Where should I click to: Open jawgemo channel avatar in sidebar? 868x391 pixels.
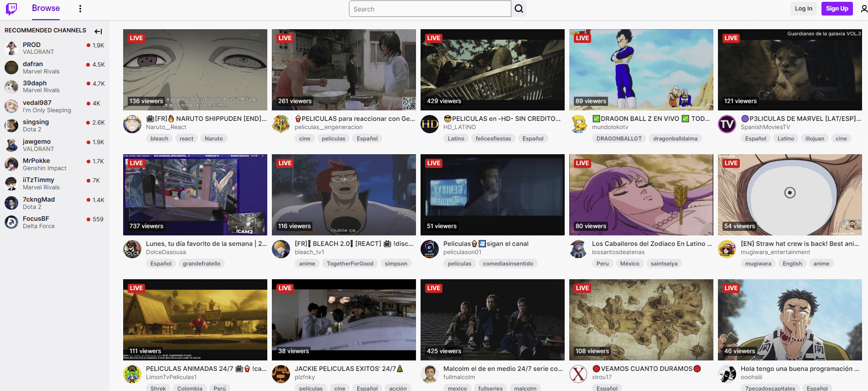pos(11,145)
